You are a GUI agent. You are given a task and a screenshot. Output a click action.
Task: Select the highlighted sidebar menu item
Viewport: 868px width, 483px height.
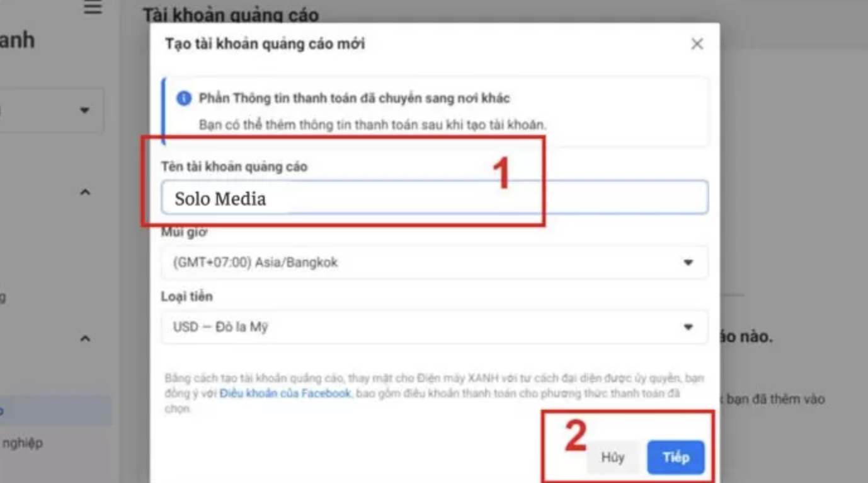pyautogui.click(x=55, y=411)
